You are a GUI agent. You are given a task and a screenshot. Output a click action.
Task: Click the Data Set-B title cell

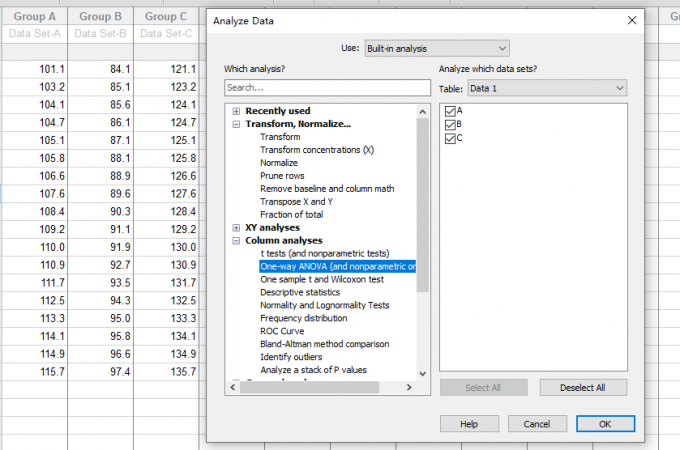[101, 34]
